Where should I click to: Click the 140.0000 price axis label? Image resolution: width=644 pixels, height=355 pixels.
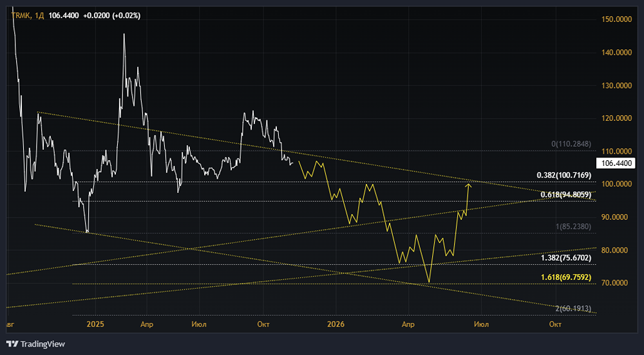pyautogui.click(x=616, y=53)
